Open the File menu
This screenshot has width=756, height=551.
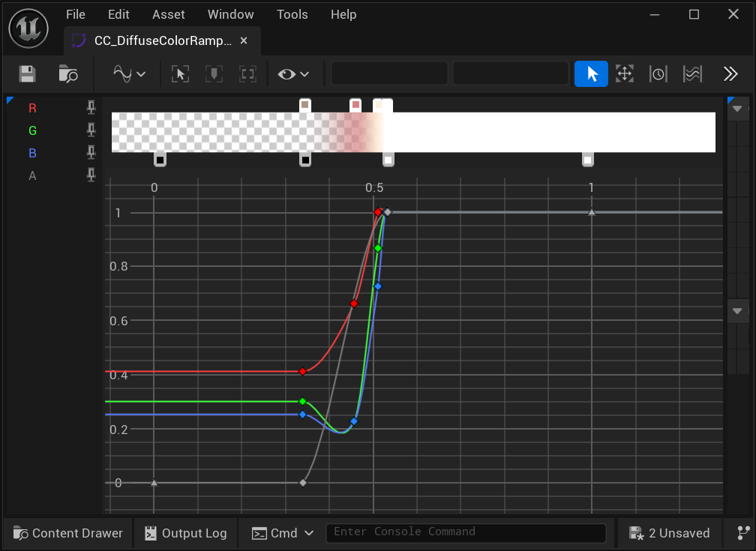[76, 14]
